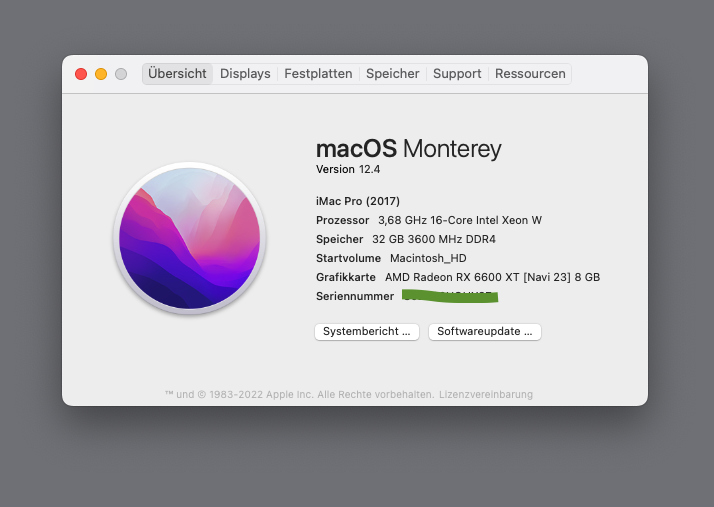Open the Ressourcen tab
714x507 pixels.
530,74
